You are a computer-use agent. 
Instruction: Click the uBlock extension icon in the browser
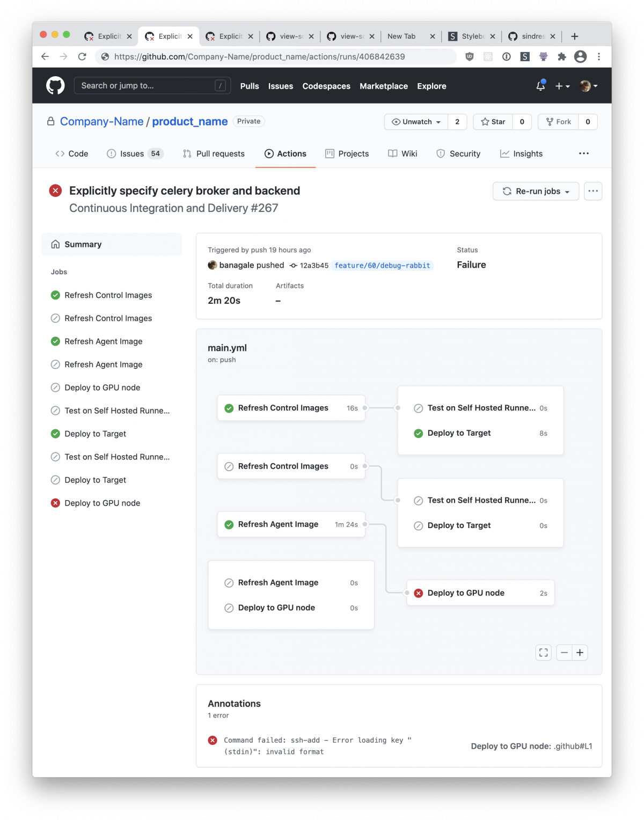[x=469, y=56]
